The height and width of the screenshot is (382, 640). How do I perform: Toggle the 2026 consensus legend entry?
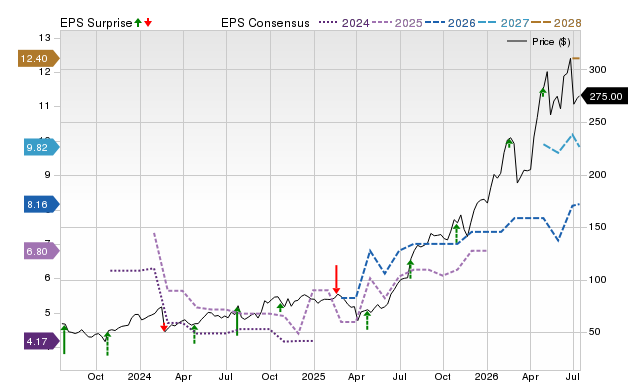tap(450, 23)
